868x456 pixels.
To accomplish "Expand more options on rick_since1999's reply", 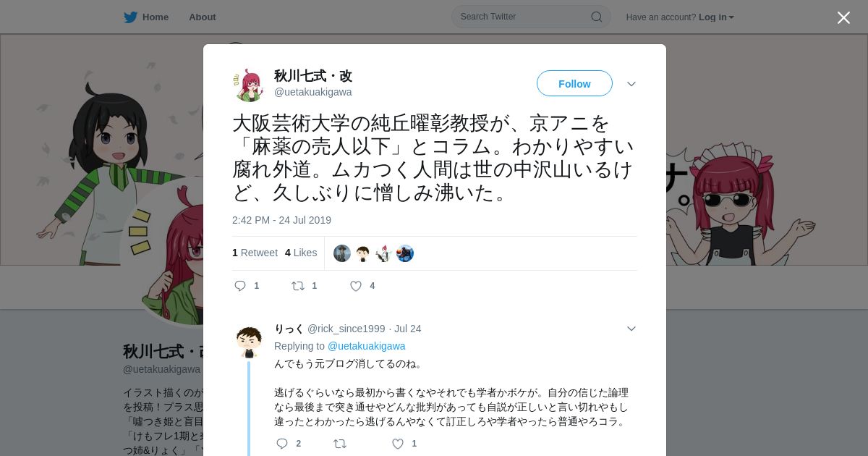I will 631,329.
